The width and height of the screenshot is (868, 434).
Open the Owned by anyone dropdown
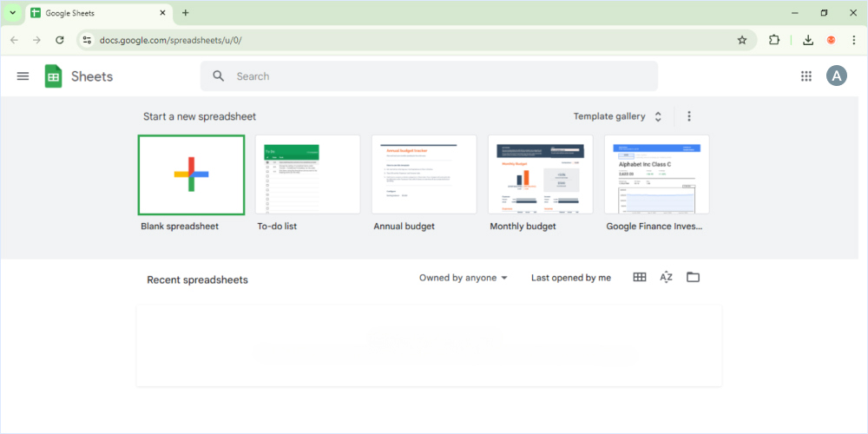coord(463,278)
